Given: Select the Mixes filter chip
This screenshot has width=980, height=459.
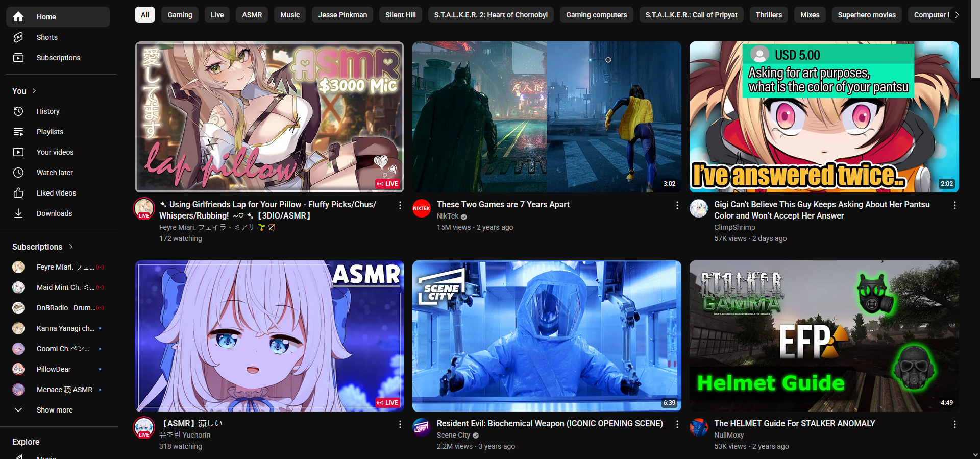Looking at the screenshot, I should pyautogui.click(x=810, y=15).
